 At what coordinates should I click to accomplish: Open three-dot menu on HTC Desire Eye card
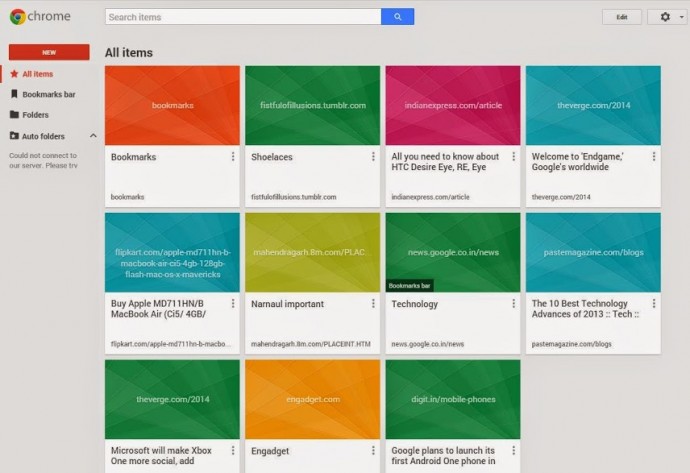point(513,157)
